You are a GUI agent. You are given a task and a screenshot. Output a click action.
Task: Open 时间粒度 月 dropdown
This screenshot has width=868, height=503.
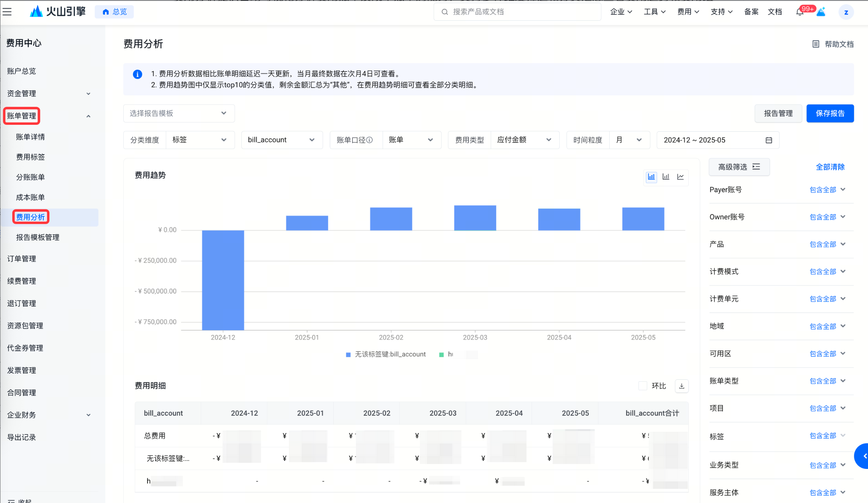pyautogui.click(x=629, y=140)
